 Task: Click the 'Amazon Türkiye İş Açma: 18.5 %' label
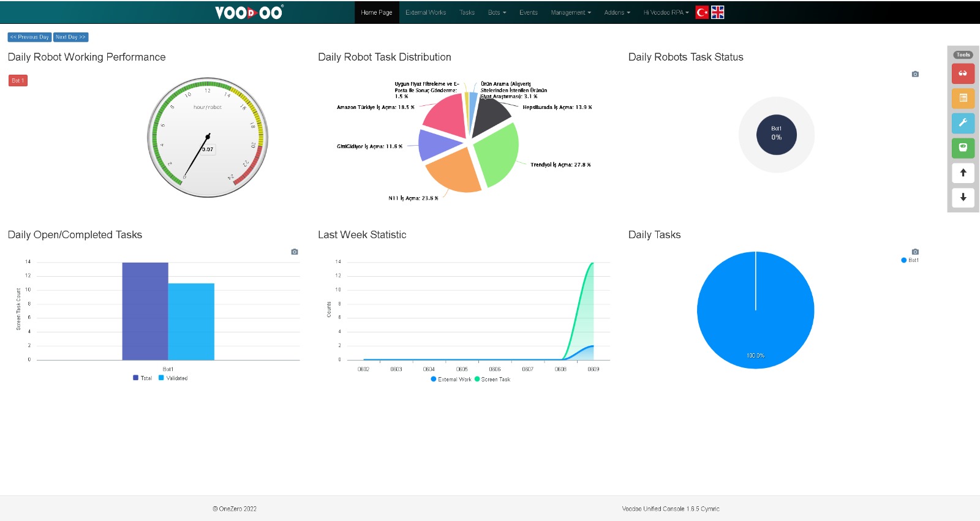point(375,107)
